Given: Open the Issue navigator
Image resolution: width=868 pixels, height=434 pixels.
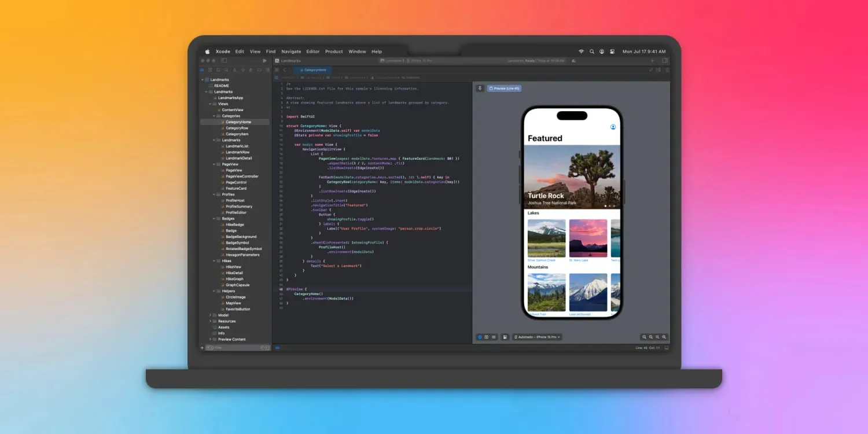Looking at the screenshot, I should (235, 70).
